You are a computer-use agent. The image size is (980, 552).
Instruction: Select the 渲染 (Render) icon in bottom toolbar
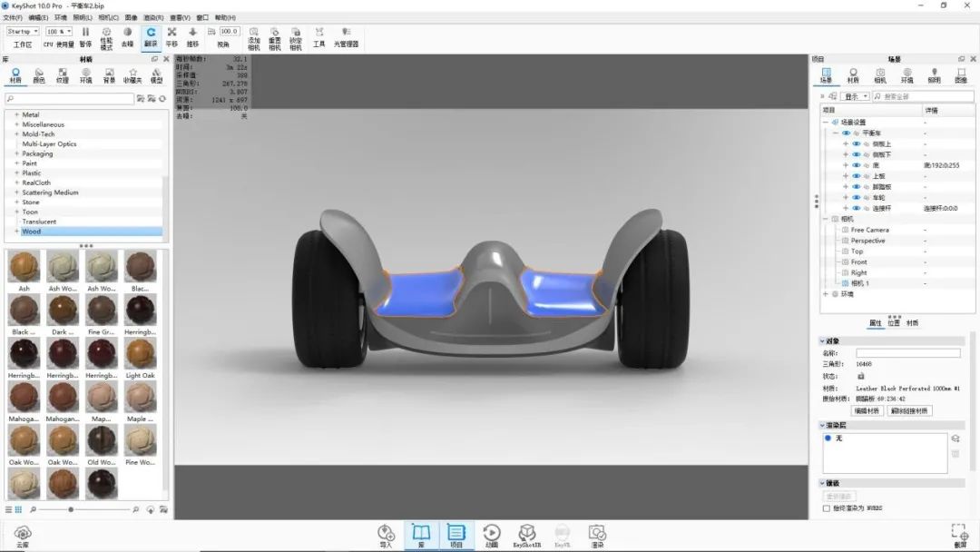598,534
